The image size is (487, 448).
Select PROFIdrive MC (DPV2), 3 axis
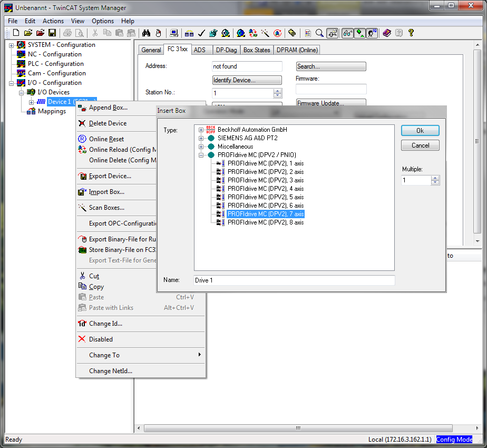(x=266, y=180)
